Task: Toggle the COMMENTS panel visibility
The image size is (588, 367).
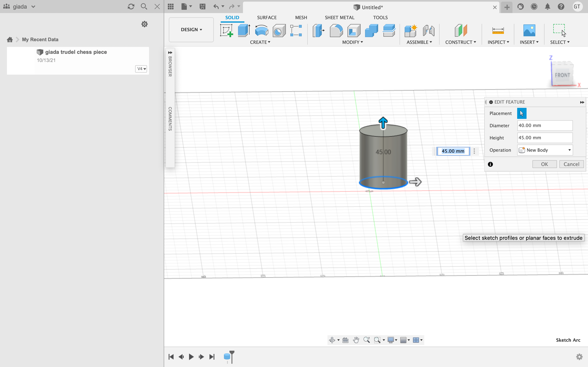Action: [x=170, y=119]
